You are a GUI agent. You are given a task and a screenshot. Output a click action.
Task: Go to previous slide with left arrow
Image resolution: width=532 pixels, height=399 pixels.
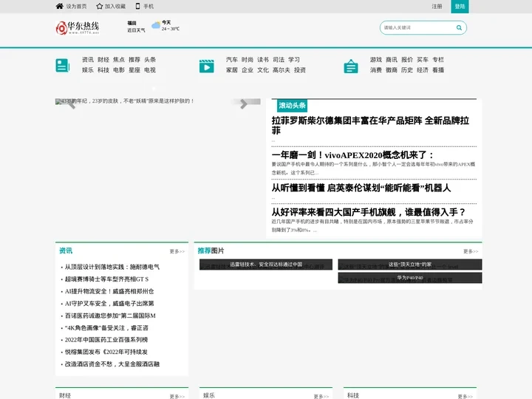tap(72, 104)
